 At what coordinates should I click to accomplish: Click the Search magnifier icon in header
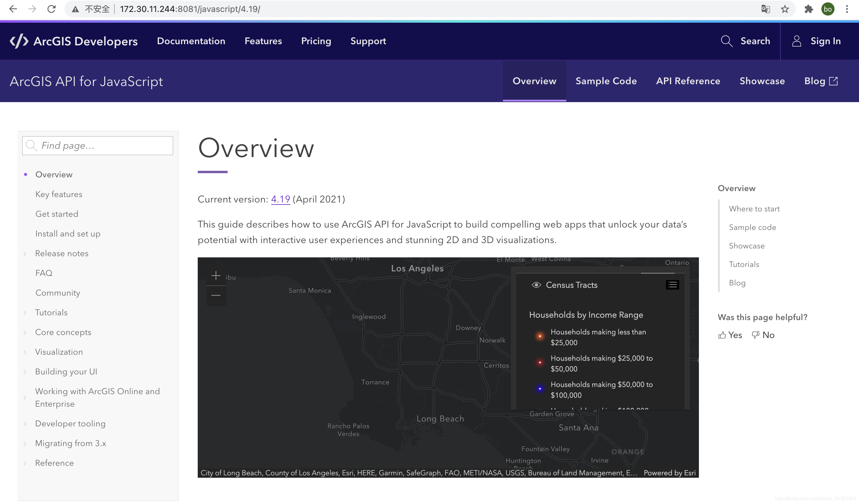tap(727, 41)
